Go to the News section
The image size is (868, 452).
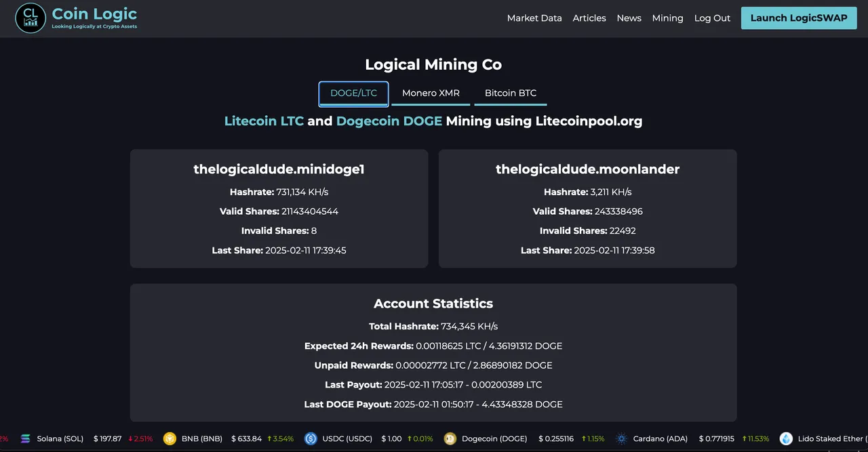629,18
